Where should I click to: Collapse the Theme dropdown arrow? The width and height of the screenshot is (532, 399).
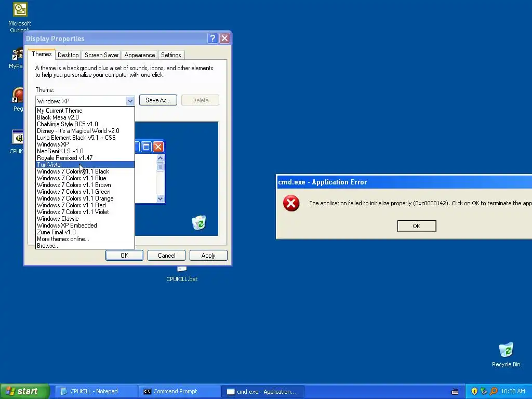pos(130,101)
